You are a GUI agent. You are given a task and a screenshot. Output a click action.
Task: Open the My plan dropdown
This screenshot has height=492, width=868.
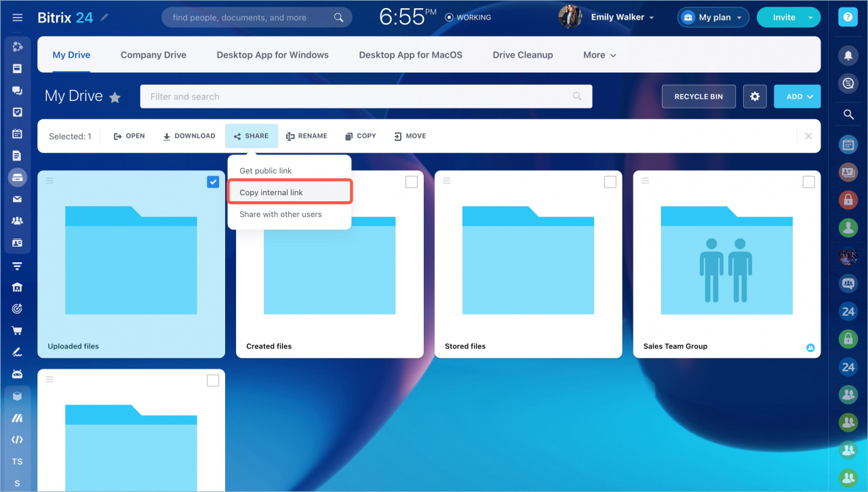[713, 18]
